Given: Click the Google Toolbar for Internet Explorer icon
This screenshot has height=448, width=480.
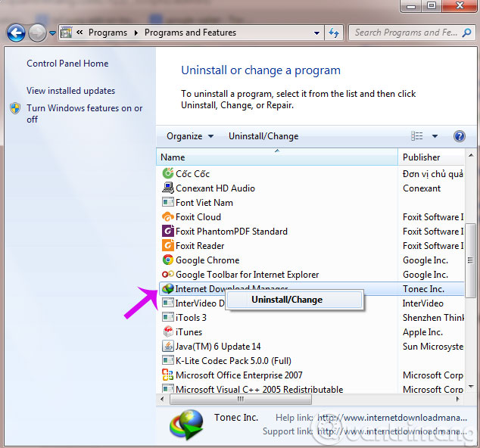Looking at the screenshot, I should (168, 274).
